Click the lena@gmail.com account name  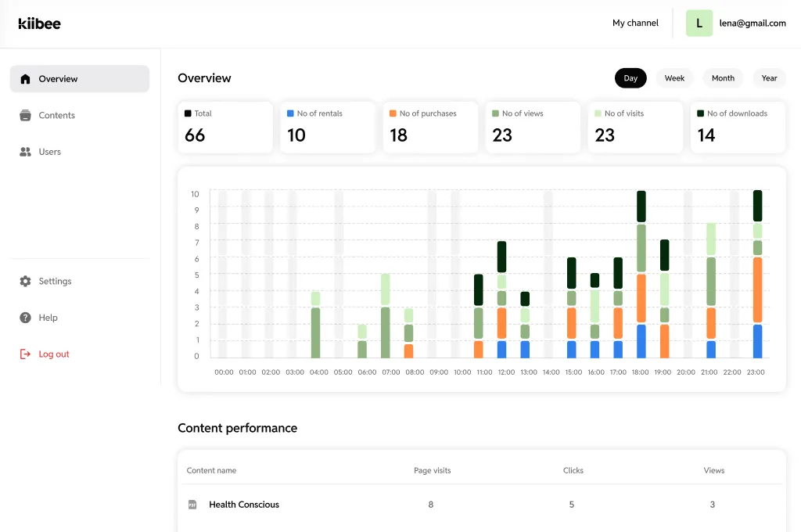[x=753, y=23]
